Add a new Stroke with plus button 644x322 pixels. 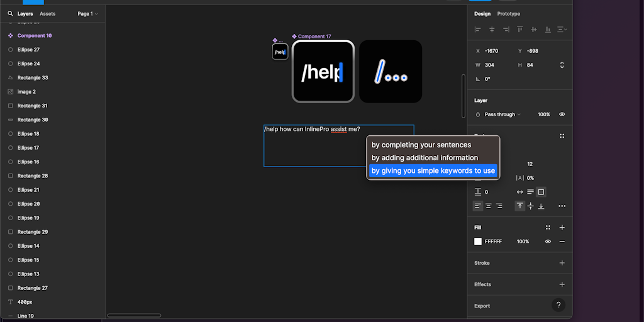[562, 263]
